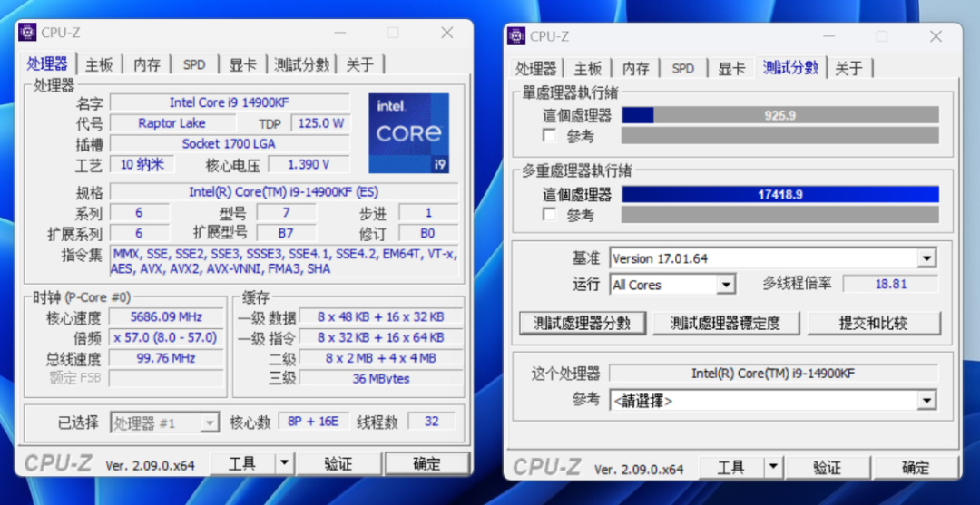The height and width of the screenshot is (505, 980).
Task: Open SPD tab in right window
Action: (683, 68)
